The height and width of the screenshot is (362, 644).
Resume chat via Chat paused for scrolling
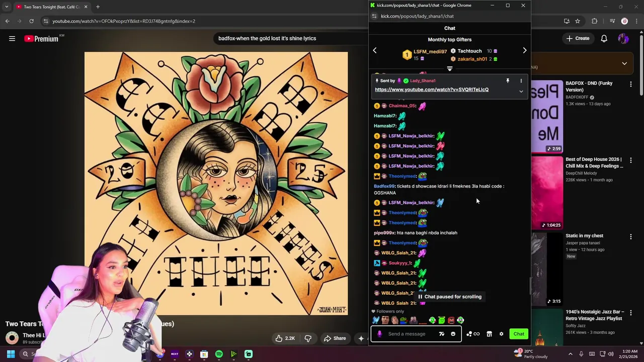[450, 297]
